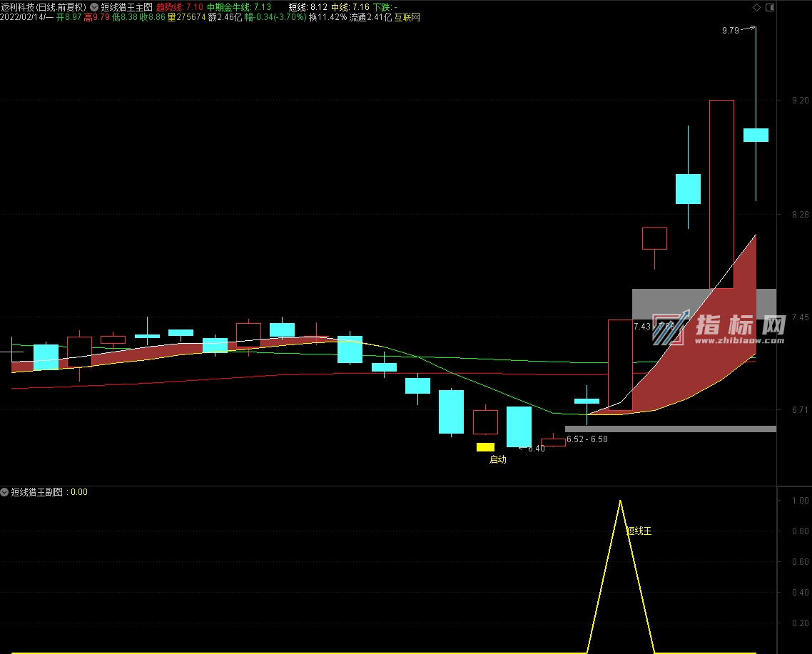Click the 6.40 low price annotation
Viewport: 812px width, 654px height.
(x=536, y=449)
